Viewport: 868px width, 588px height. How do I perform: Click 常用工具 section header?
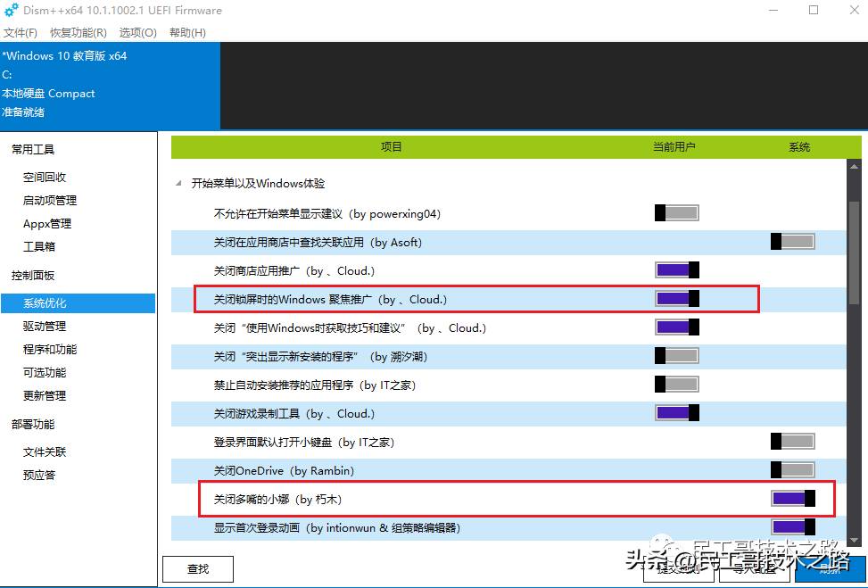33,150
